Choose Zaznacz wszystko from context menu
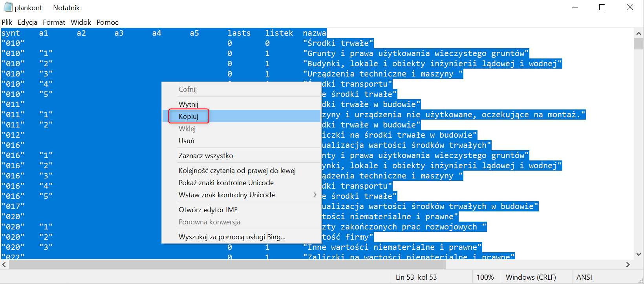 coord(206,156)
